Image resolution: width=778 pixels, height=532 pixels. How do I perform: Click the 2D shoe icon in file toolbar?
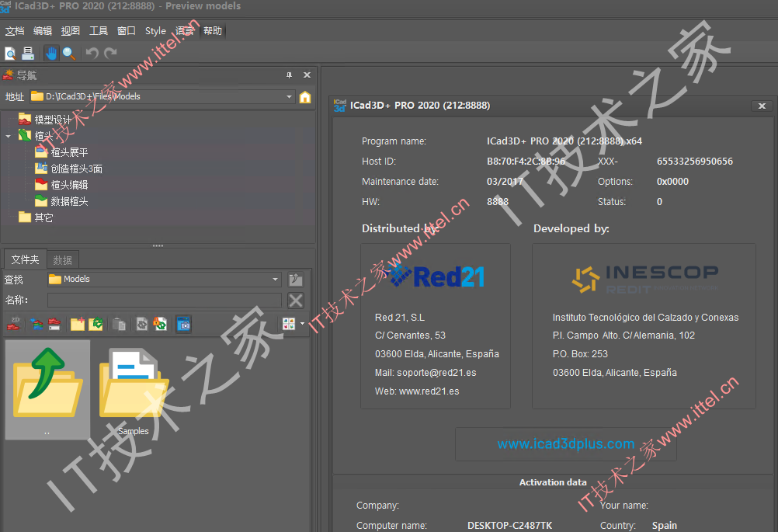[x=13, y=324]
